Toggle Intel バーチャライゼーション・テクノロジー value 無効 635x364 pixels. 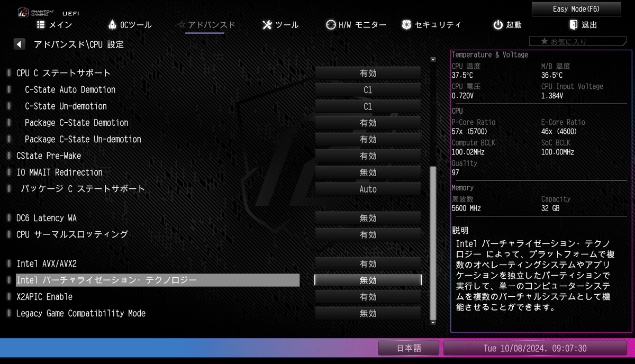(368, 280)
